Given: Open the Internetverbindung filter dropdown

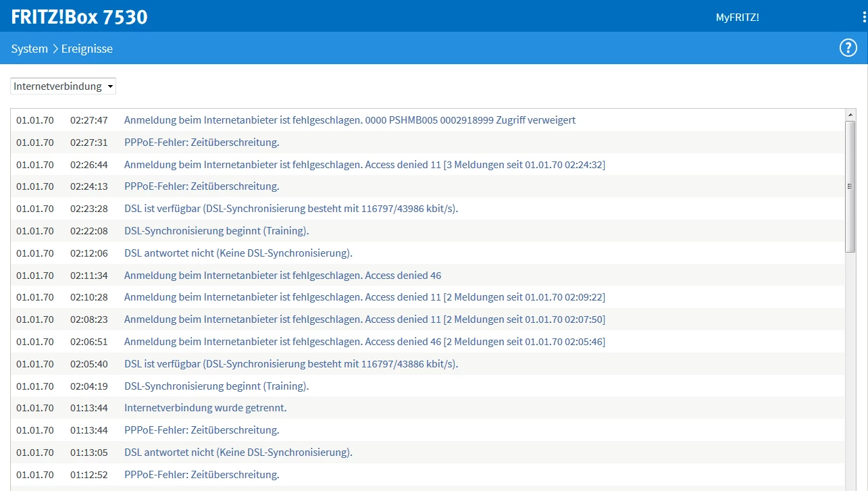Looking at the screenshot, I should tap(63, 86).
